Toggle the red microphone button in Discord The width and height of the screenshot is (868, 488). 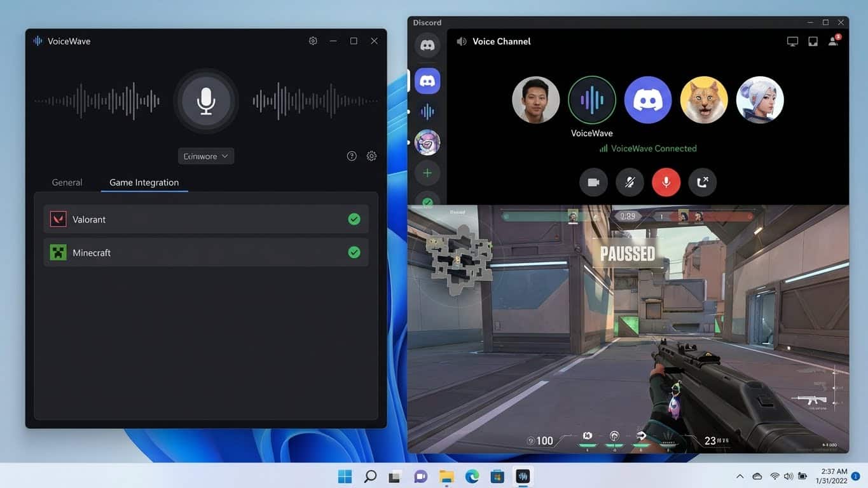tap(666, 182)
